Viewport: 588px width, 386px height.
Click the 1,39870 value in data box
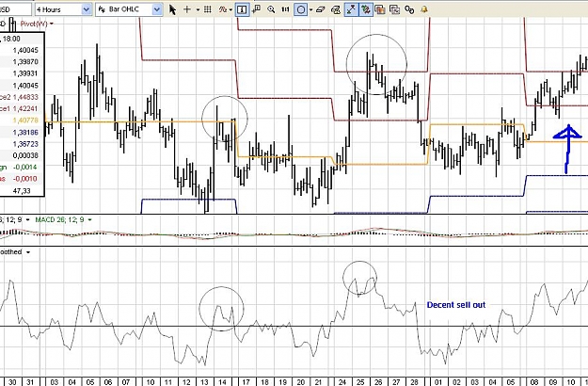(25, 62)
